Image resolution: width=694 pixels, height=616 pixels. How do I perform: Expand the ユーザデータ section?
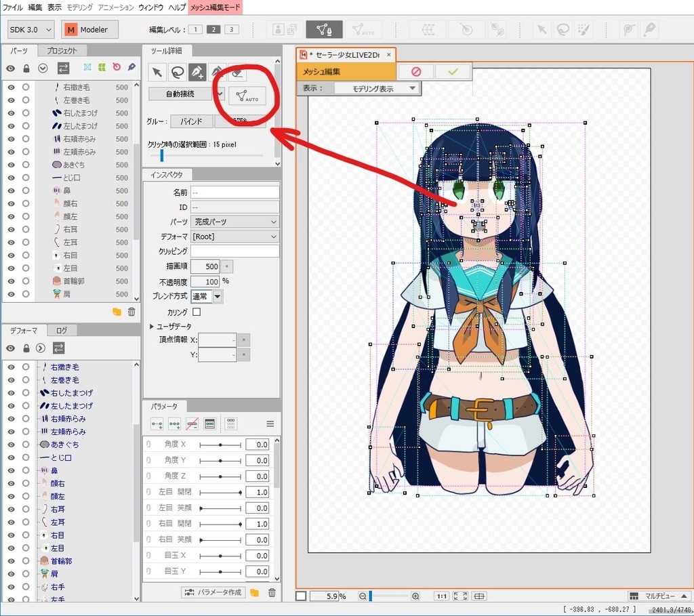click(152, 326)
